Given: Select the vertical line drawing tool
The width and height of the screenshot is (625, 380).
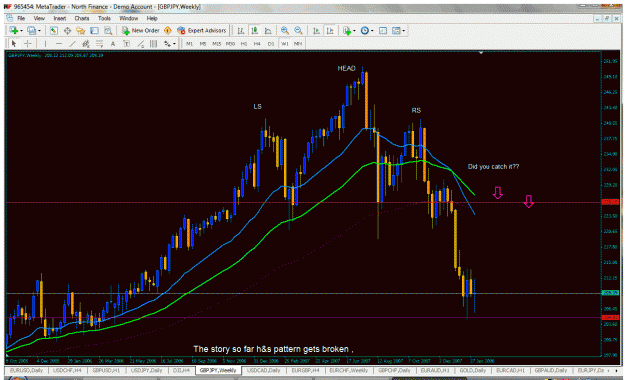Looking at the screenshot, I should click(x=45, y=43).
